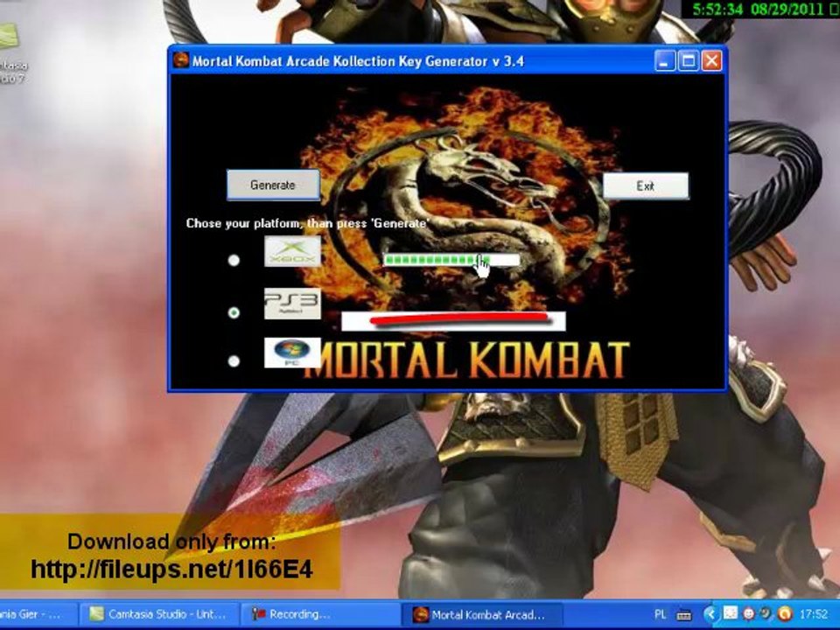
Task: Switch to the 'nia Gier' taskbar item
Action: [x=38, y=614]
